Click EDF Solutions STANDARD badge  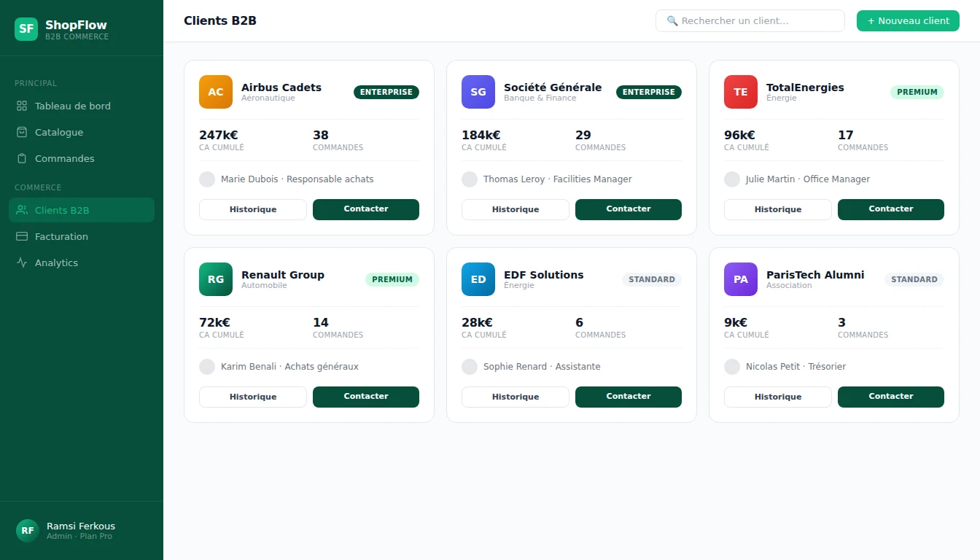[652, 279]
